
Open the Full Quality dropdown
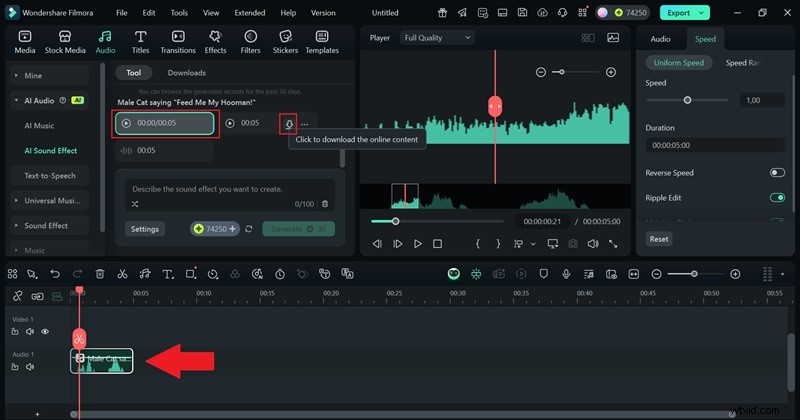(437, 38)
